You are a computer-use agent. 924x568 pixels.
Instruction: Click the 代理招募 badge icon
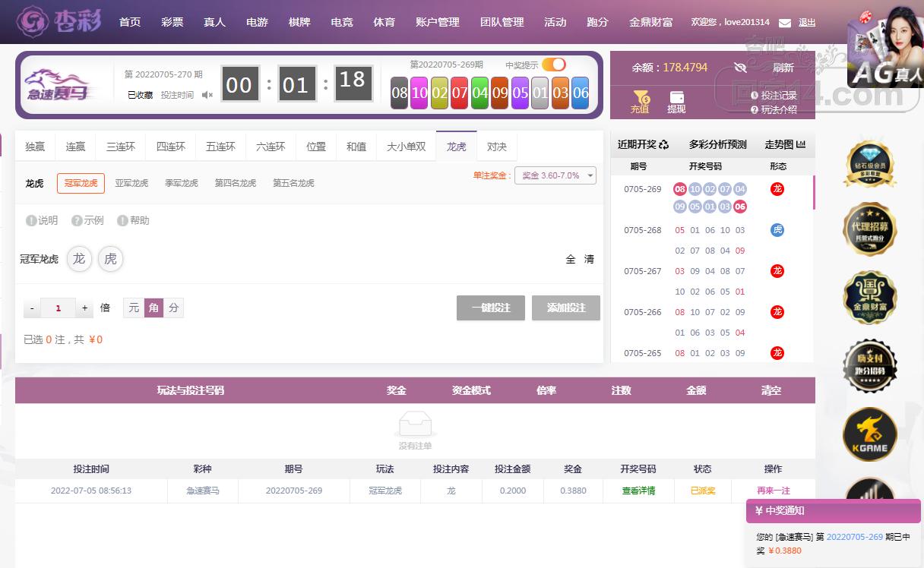(870, 229)
